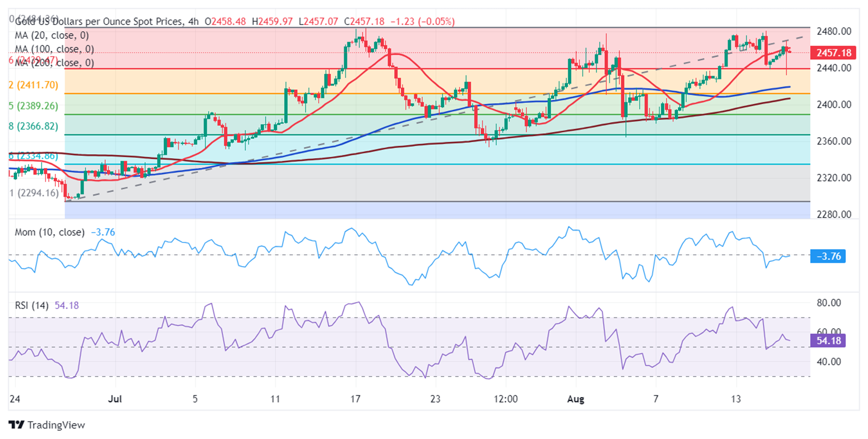Click the 2400.00 price axis label
868x439 pixels.
click(x=834, y=104)
